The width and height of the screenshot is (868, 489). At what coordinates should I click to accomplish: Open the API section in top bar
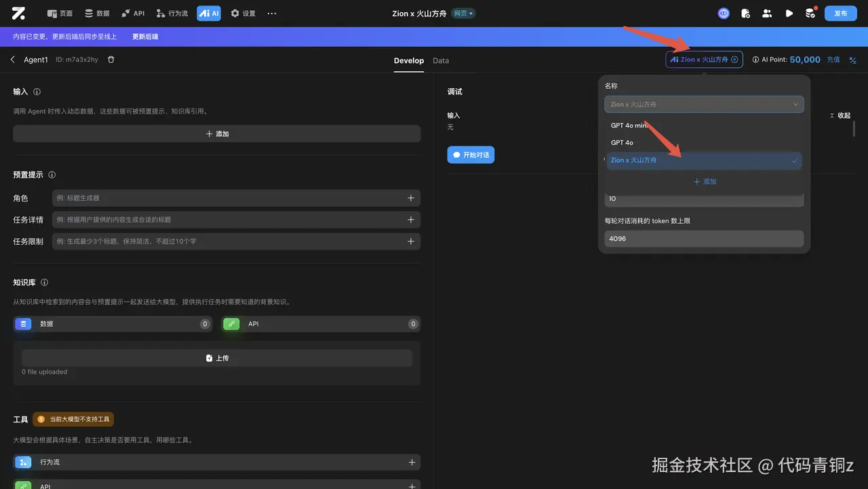133,14
